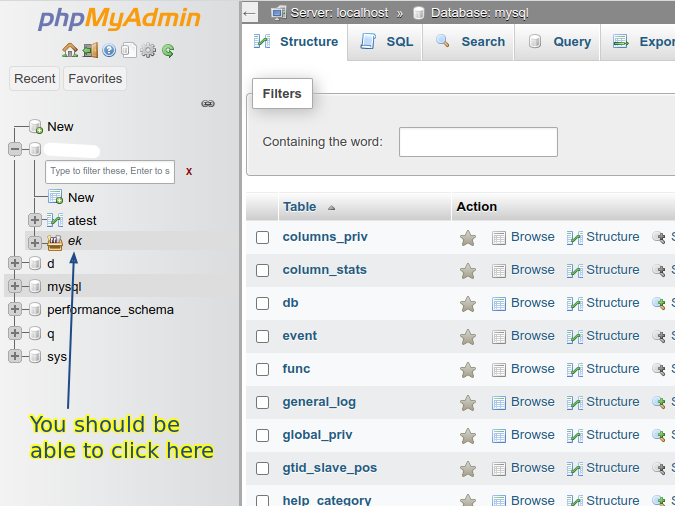Add column_stats to favorites star

click(468, 271)
